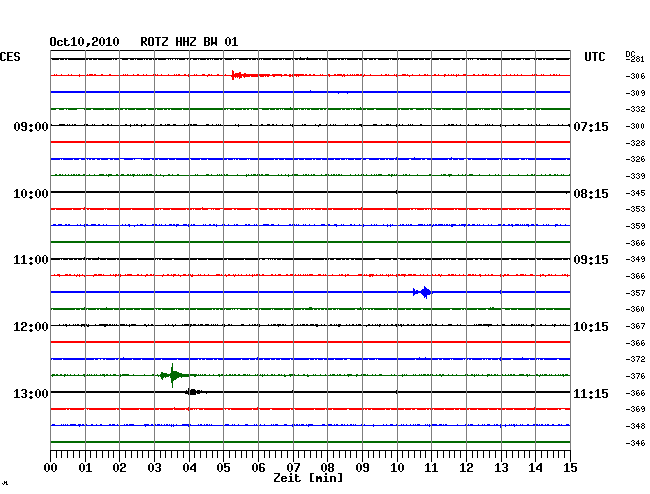650x494 pixels.
Task: Pick the large green seismic event burst
Action: (173, 375)
